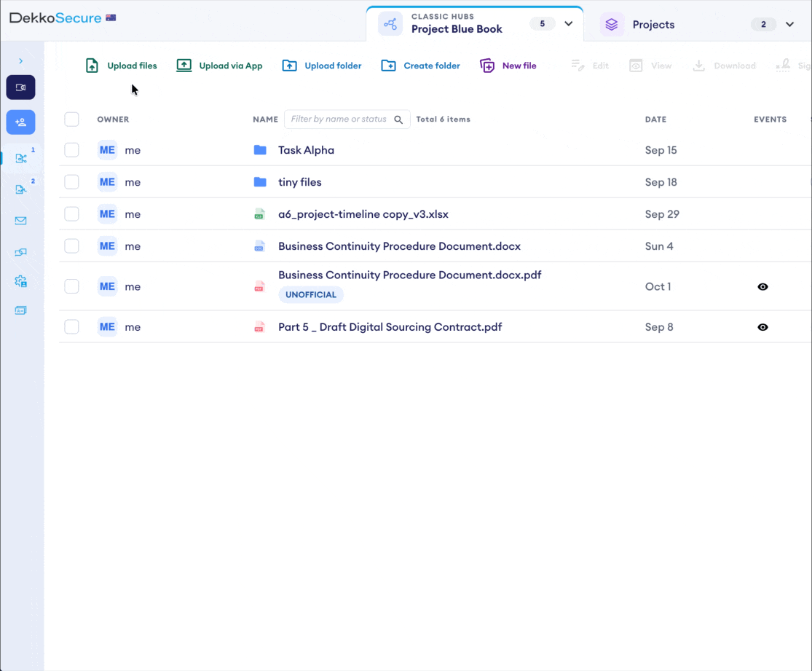Viewport: 812px width, 671px height.
Task: Click the search magnifier in filter box
Action: (x=398, y=119)
